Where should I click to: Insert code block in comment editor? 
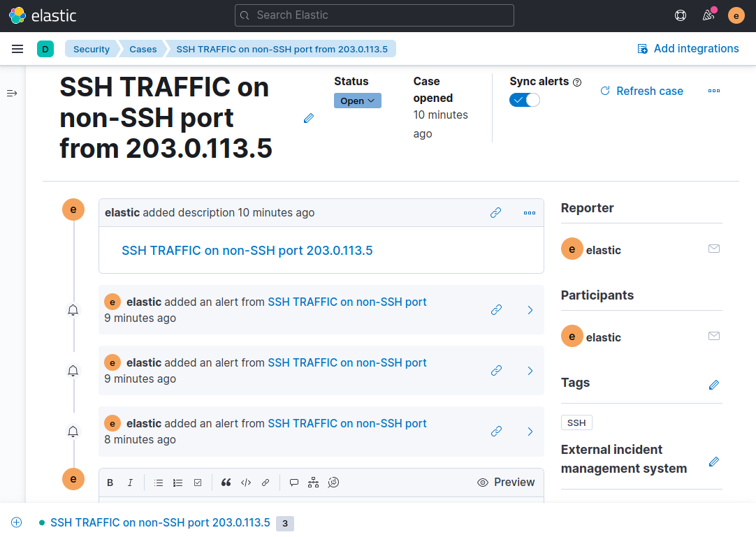click(246, 483)
